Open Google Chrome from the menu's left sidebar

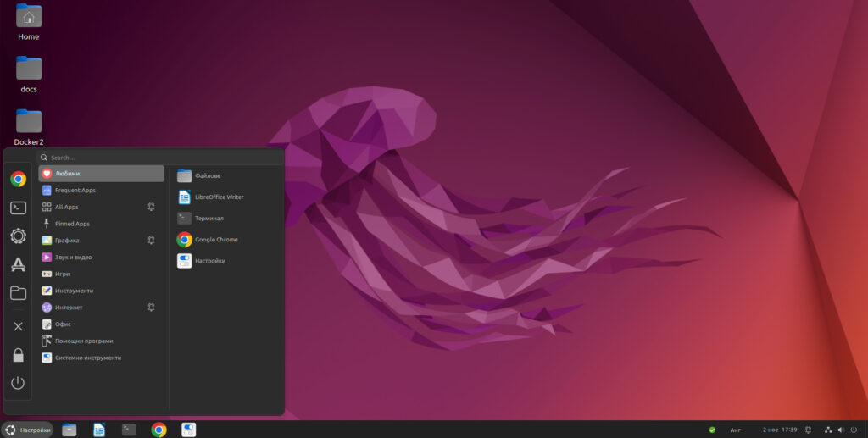click(x=19, y=180)
